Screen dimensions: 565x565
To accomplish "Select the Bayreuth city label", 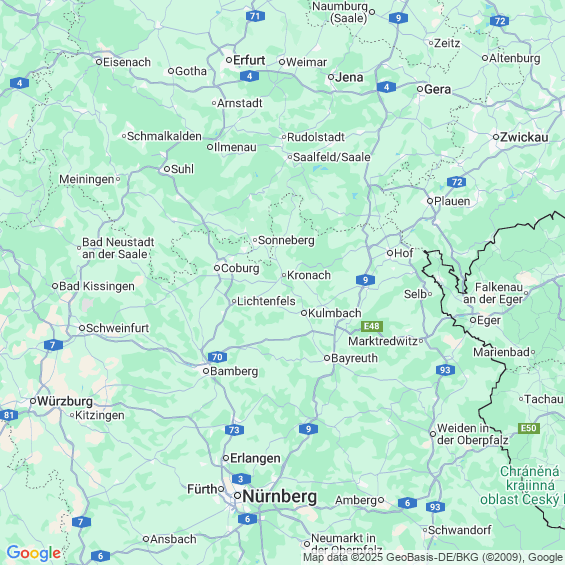I will pyautogui.click(x=354, y=358).
